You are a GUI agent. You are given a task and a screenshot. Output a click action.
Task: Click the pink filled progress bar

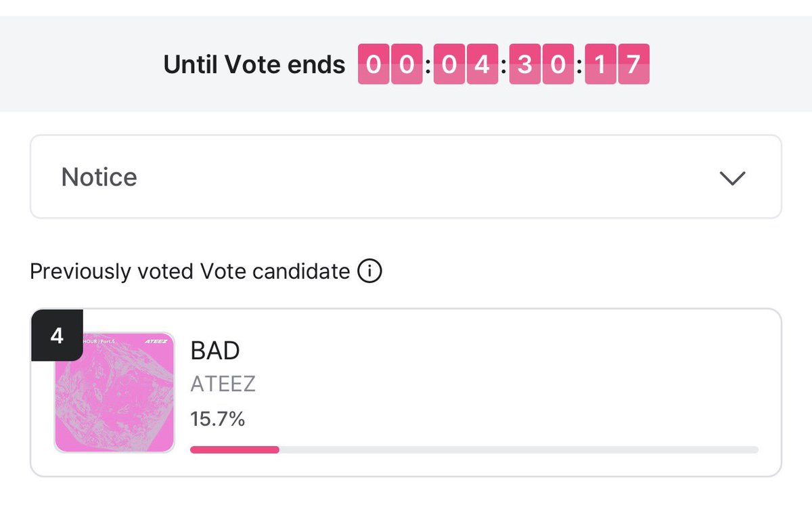[x=235, y=449]
